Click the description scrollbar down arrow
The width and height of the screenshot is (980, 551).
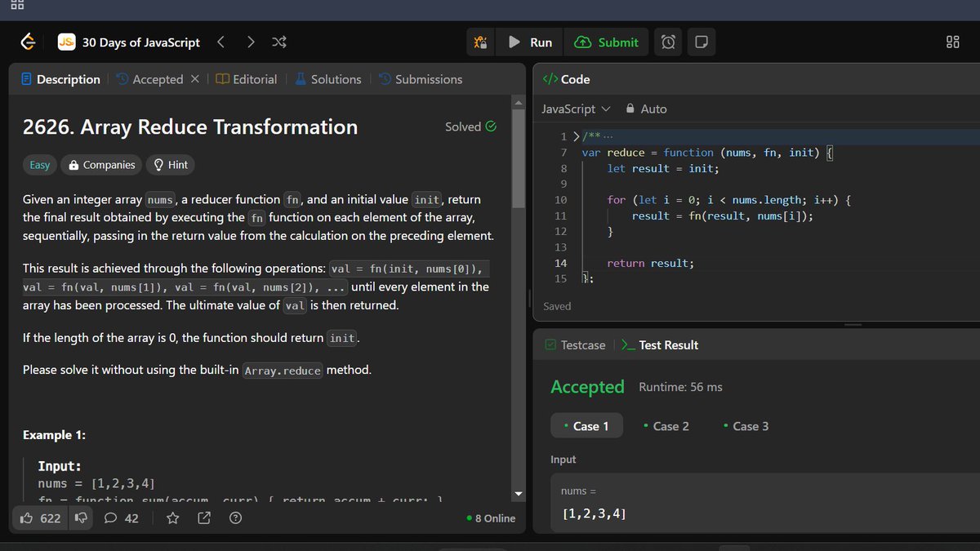[x=517, y=495]
